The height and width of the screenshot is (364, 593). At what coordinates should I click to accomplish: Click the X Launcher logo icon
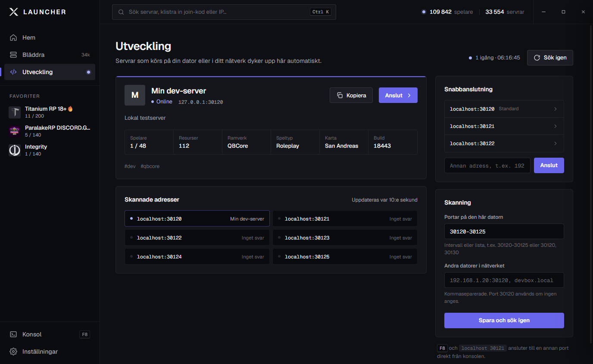pyautogui.click(x=14, y=12)
